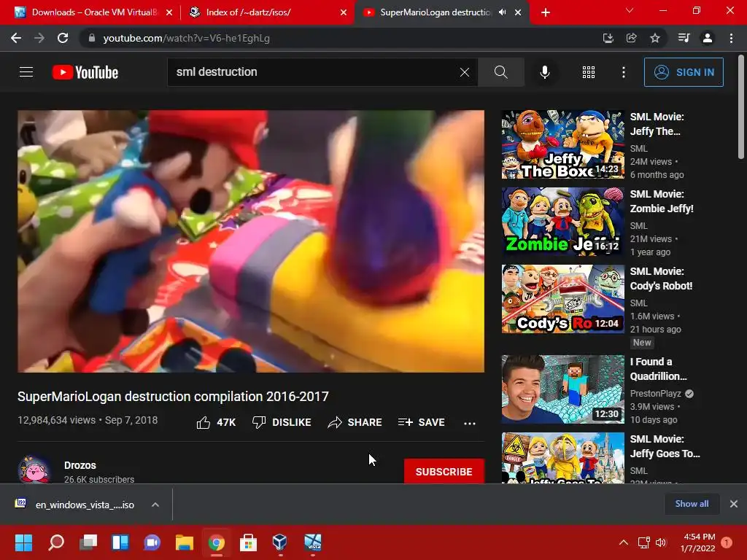Open Task View on the taskbar
Screen dimensions: 747x560
pyautogui.click(x=88, y=542)
